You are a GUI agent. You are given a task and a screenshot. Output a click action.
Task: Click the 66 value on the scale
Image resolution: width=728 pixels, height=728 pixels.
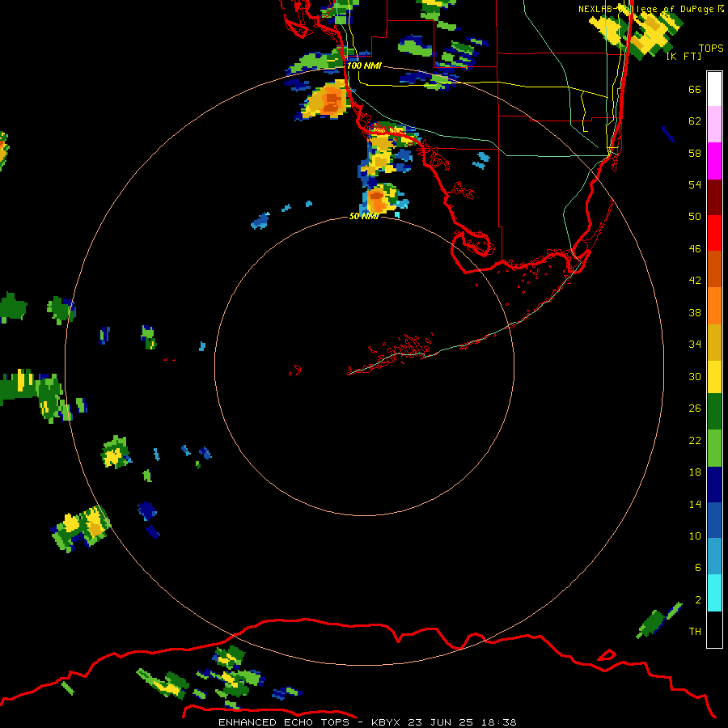coord(695,89)
